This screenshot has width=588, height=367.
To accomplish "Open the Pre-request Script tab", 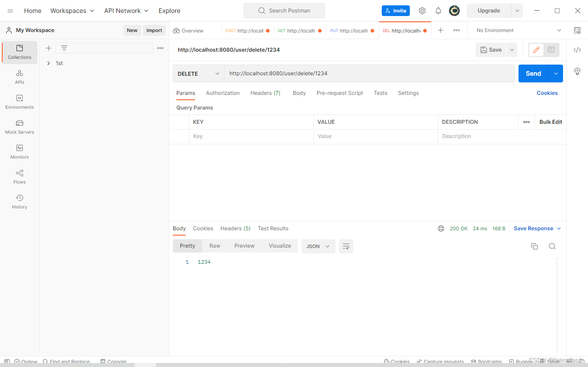I will pos(339,93).
